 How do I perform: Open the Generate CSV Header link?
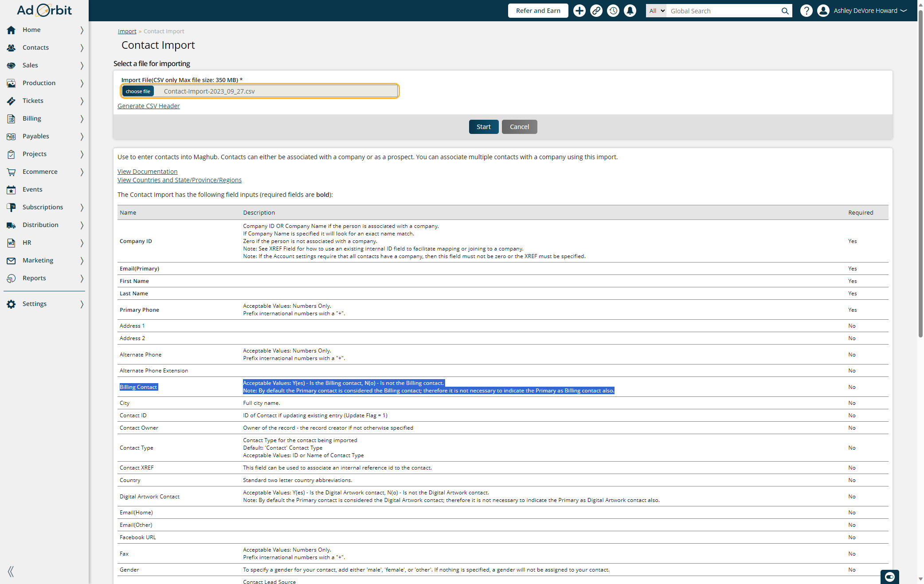click(x=149, y=106)
